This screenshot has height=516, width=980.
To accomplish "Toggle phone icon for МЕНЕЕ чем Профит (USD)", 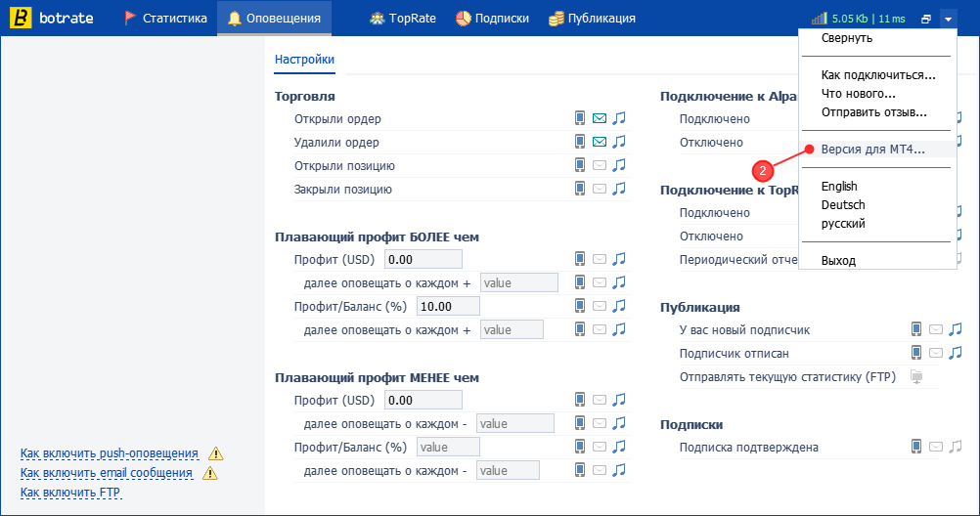I will [x=580, y=399].
